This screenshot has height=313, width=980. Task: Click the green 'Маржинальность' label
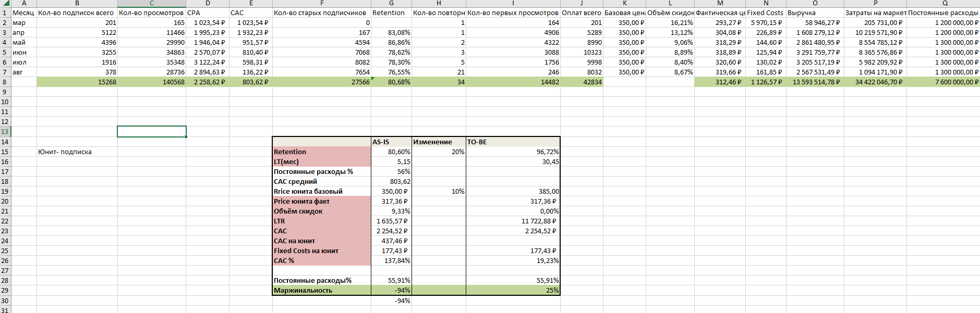322,290
